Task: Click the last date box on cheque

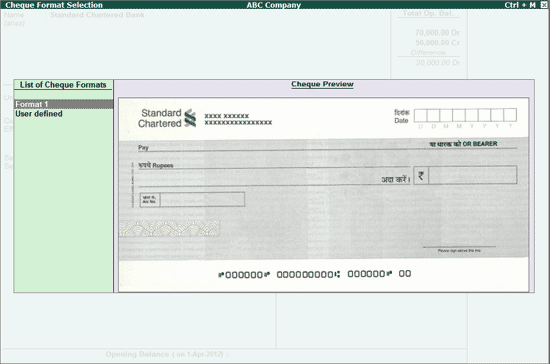Action: [x=510, y=115]
